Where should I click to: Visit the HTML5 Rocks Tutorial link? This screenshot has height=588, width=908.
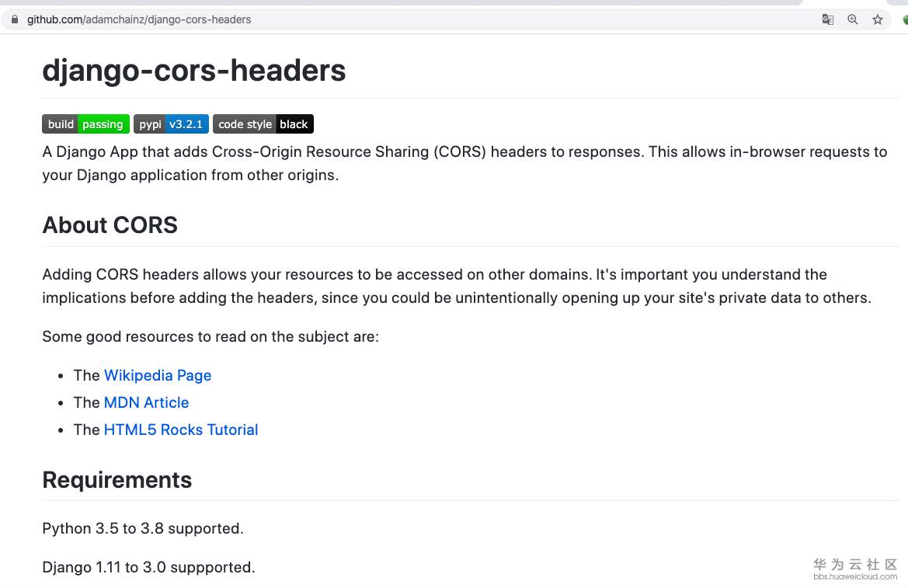[x=181, y=430]
